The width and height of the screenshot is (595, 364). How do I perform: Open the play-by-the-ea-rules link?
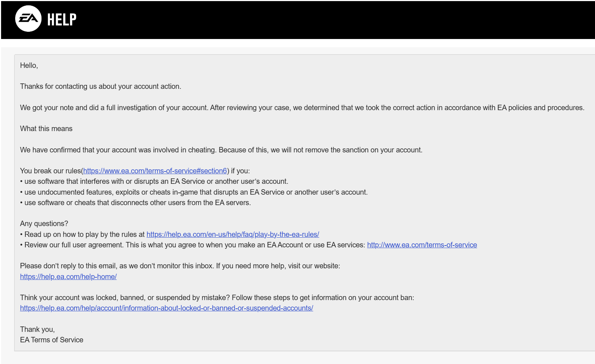pyautogui.click(x=233, y=234)
